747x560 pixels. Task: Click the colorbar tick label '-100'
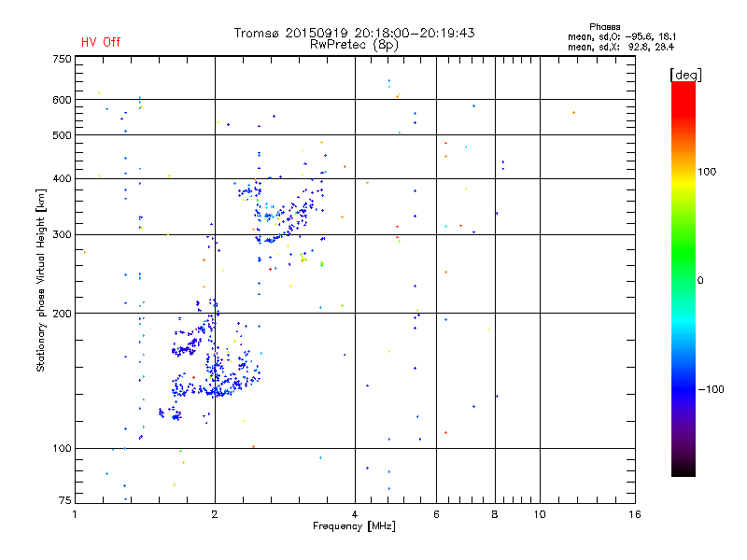(x=712, y=389)
